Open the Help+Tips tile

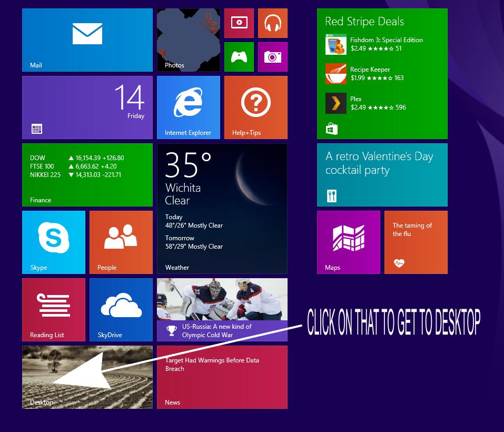(x=256, y=107)
